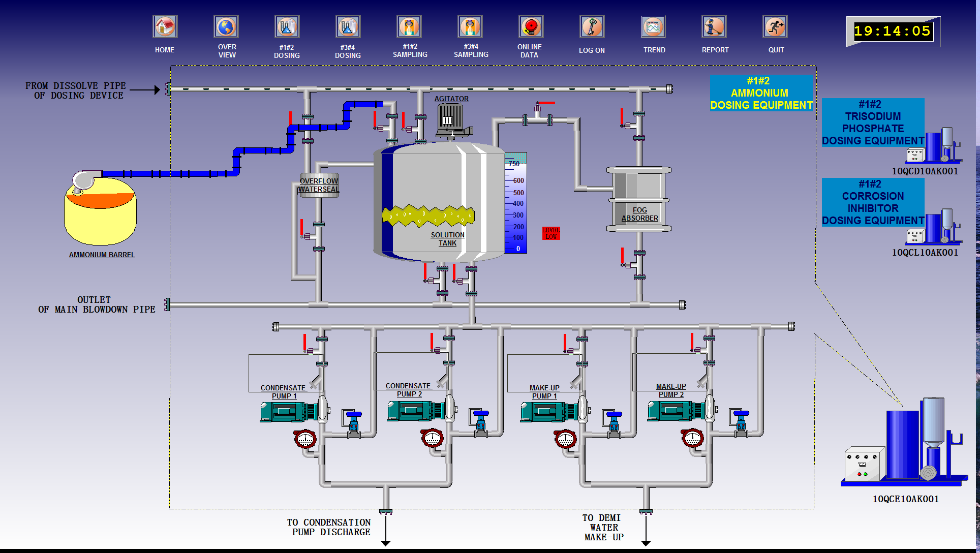
Task: Click the HOME house icon
Action: tap(165, 27)
